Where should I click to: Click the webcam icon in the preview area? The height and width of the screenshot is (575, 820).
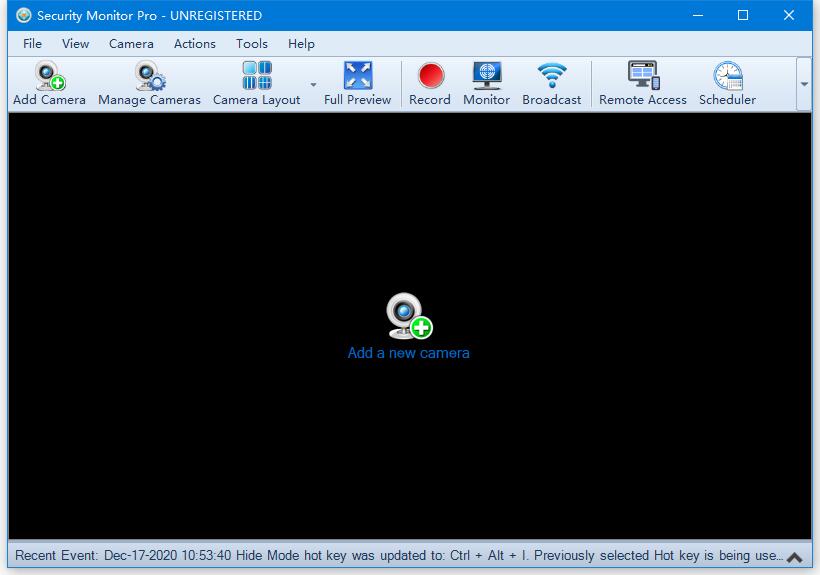(409, 316)
